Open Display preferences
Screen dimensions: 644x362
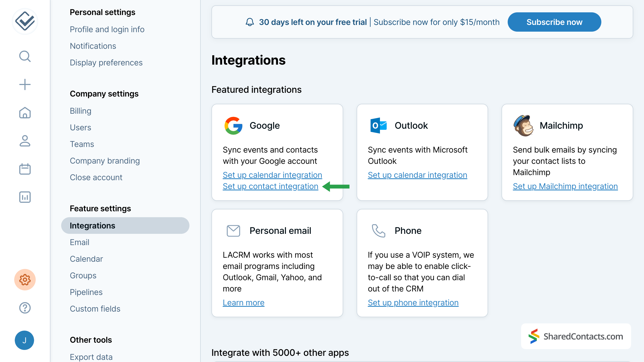pos(106,62)
